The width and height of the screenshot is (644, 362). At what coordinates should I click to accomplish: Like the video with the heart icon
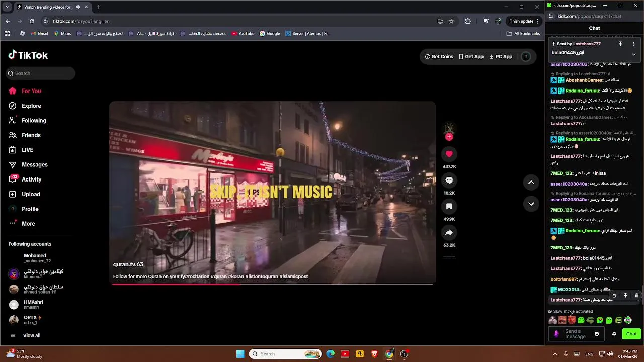point(449,154)
